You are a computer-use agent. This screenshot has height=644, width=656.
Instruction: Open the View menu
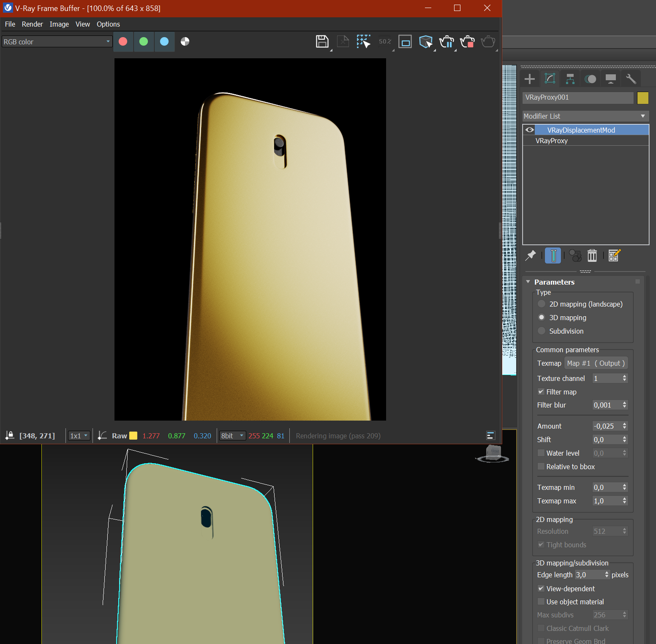(83, 24)
